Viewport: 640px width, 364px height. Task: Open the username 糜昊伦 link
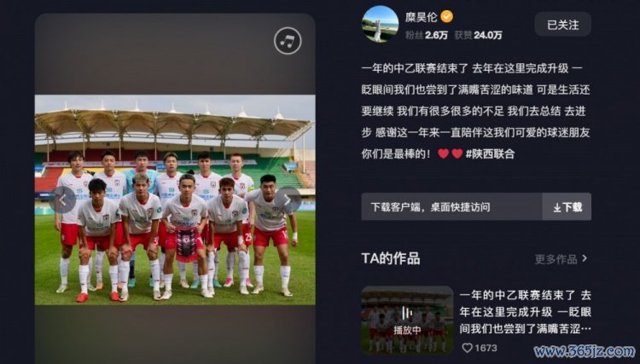click(x=422, y=17)
